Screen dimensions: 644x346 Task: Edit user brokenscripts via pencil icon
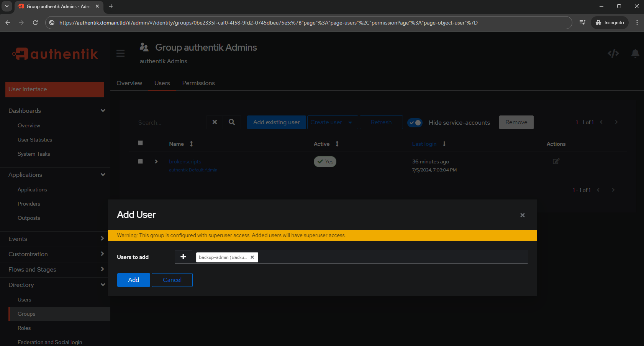tap(556, 161)
